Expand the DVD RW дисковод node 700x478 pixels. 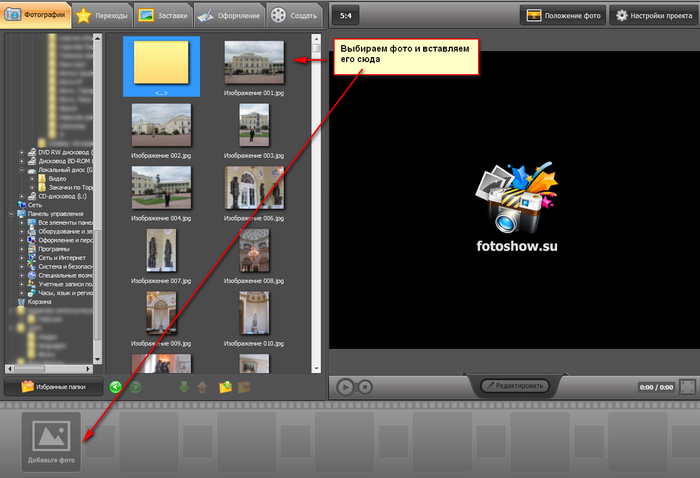click(x=21, y=153)
